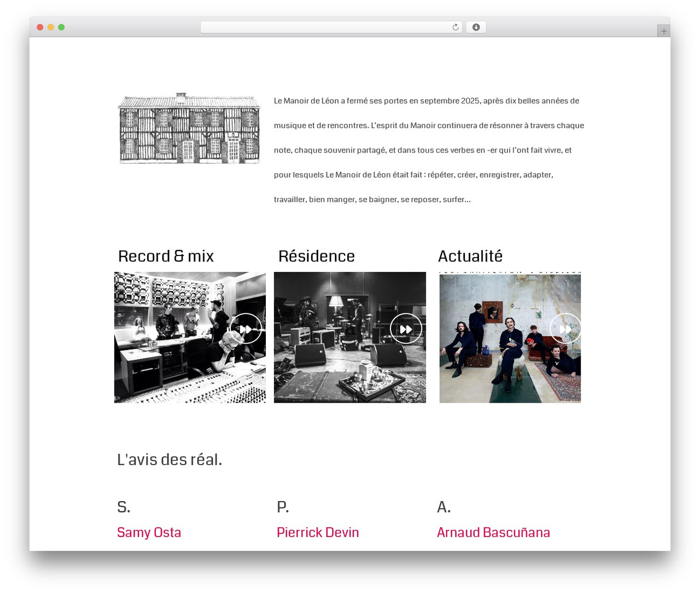The width and height of the screenshot is (700, 593).
Task: Click the 'A.' initial above Arnaud Bascuñana
Action: (444, 507)
